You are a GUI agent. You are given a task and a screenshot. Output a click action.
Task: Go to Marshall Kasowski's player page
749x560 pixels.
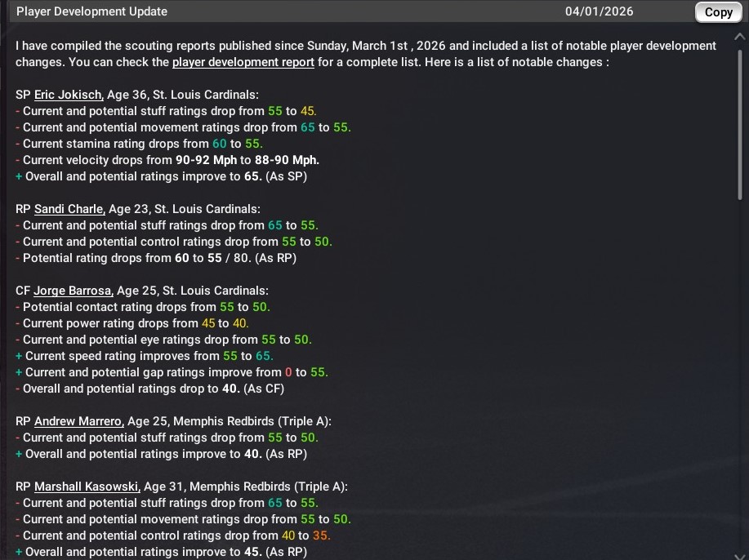click(87, 487)
